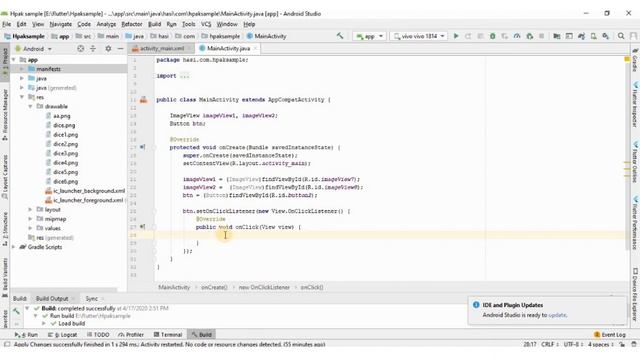
Task: Click the info icon in the updates notification
Action: click(476, 305)
